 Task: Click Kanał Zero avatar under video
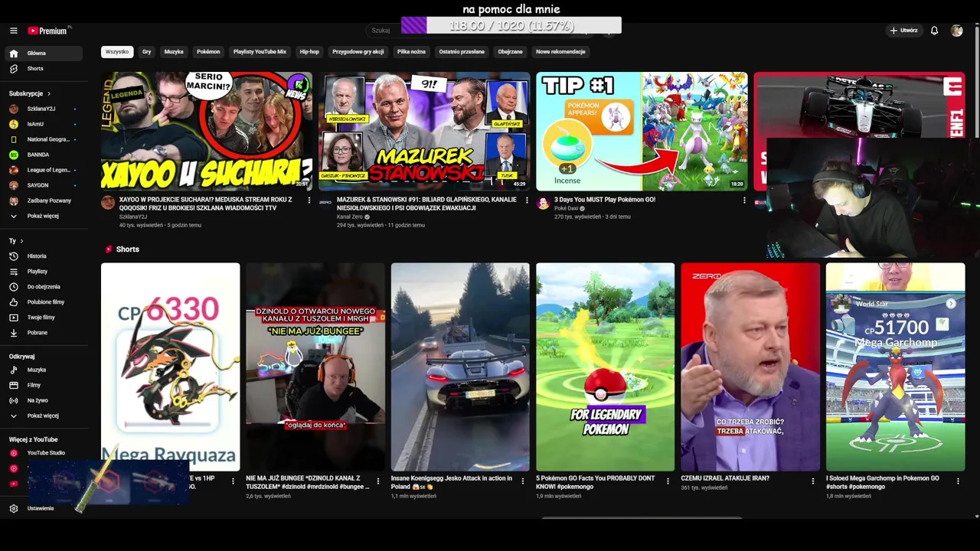[x=325, y=202]
